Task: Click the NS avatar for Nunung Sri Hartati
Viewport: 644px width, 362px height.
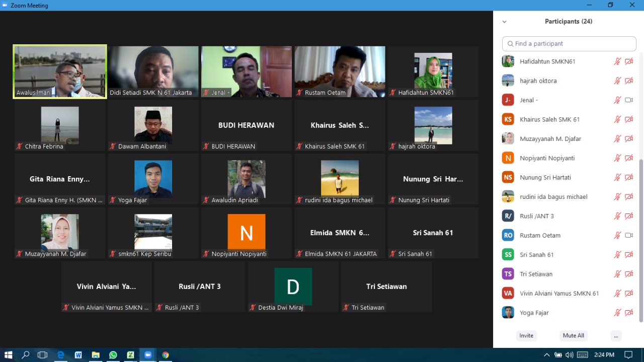Action: pyautogui.click(x=508, y=177)
